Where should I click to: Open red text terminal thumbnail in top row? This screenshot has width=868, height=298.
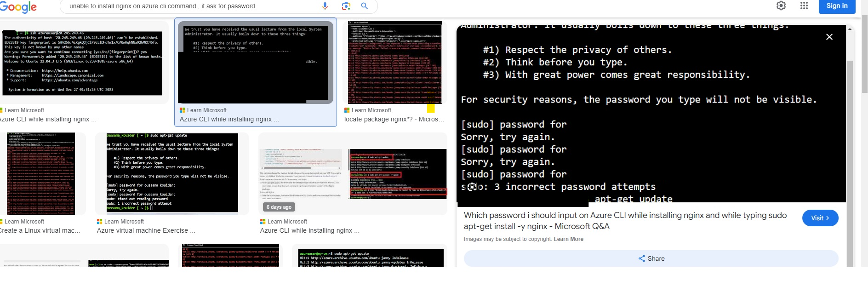[395, 62]
